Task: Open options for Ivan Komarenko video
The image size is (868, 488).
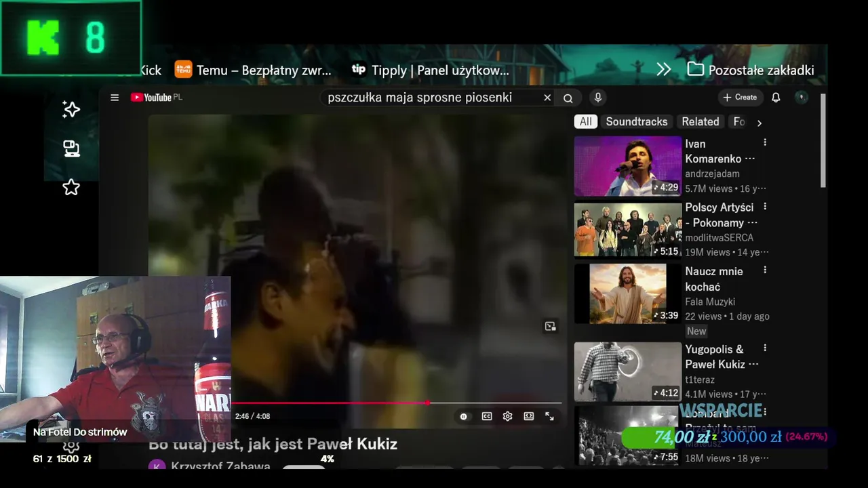Action: point(765,143)
